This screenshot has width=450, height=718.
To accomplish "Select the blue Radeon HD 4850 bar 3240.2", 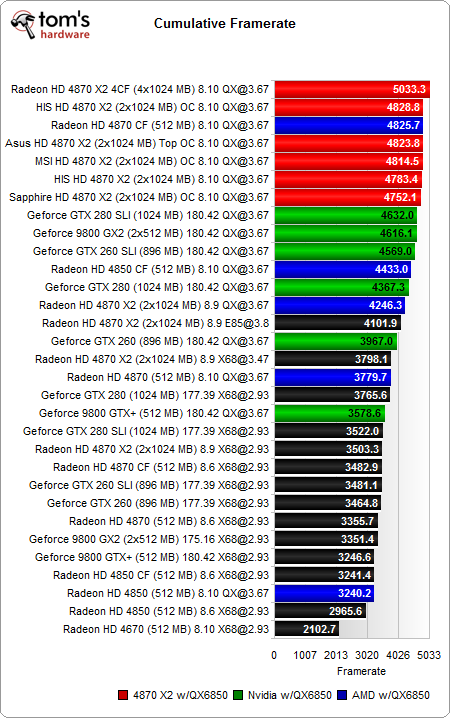I will (x=324, y=593).
